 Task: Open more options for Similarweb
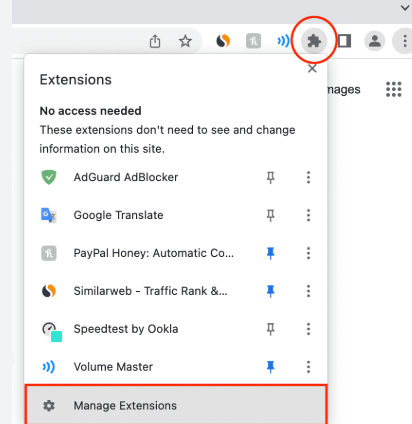click(308, 291)
